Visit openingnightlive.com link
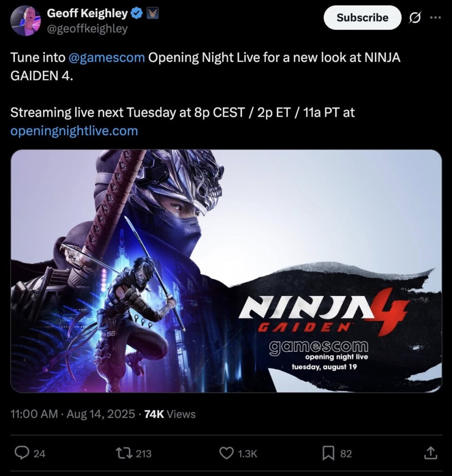 tap(74, 131)
